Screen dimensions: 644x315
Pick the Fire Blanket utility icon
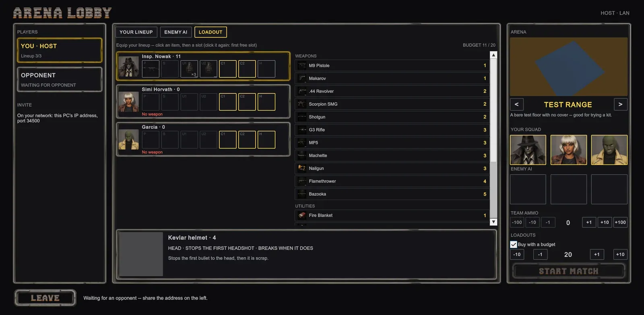point(302,216)
